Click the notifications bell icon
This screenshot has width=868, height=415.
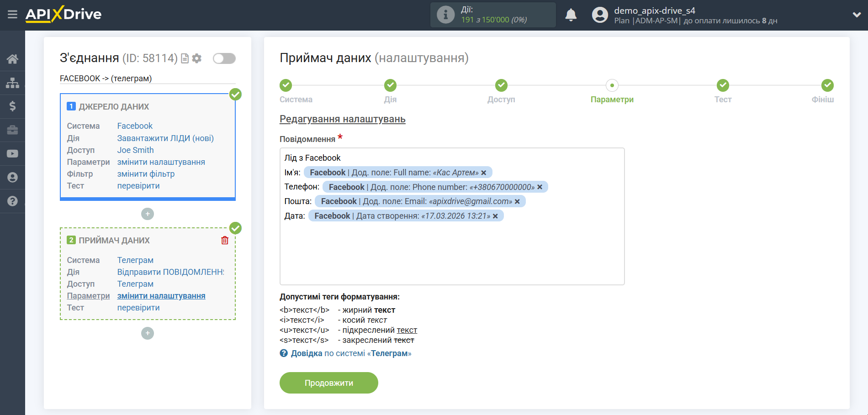[x=571, y=15]
